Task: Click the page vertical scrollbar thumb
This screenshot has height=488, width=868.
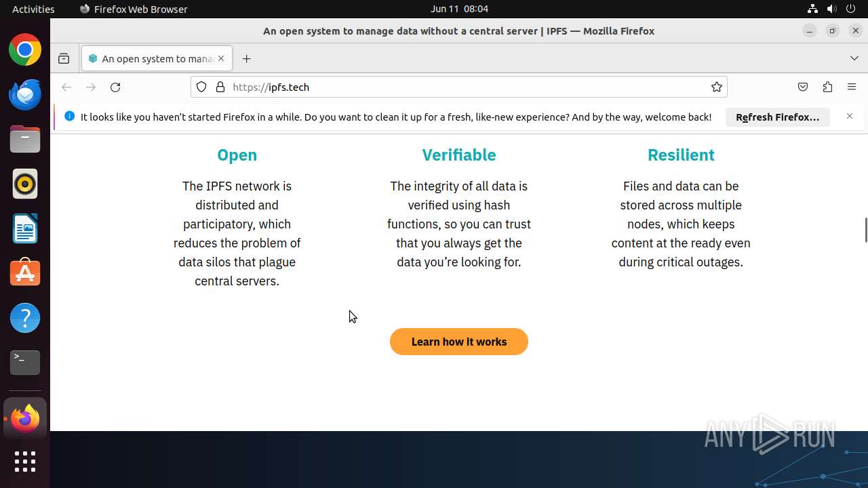Action: (x=865, y=230)
